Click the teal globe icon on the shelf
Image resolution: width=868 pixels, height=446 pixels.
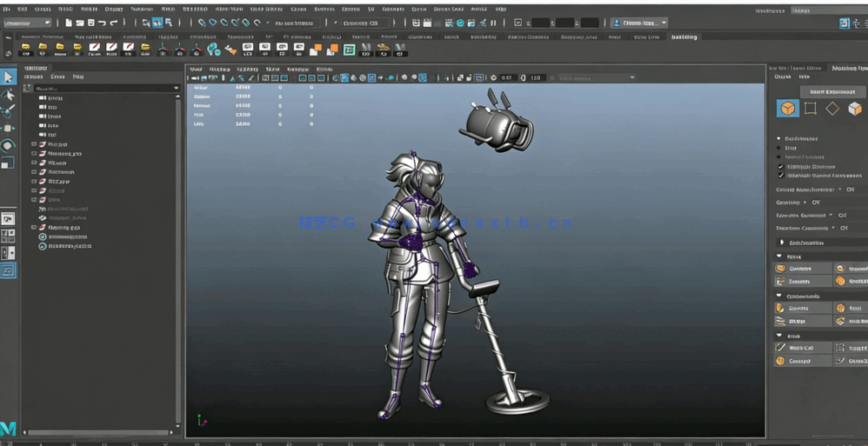pos(213,50)
